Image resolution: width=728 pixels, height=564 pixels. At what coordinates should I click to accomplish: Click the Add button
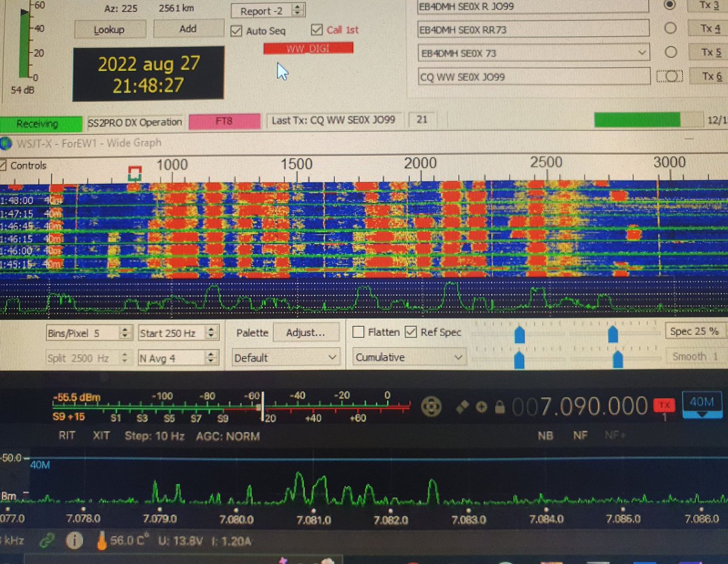188,29
